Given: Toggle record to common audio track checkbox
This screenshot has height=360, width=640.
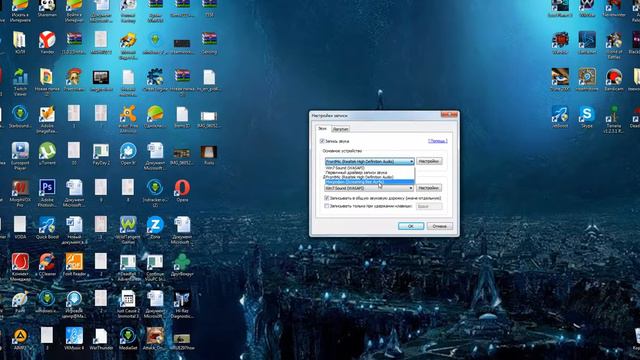Looking at the screenshot, I should pos(327,198).
